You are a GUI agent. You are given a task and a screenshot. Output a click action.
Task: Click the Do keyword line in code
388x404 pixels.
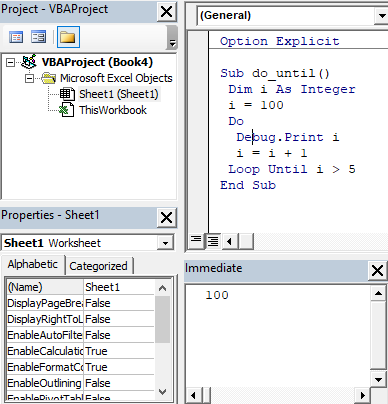236,121
